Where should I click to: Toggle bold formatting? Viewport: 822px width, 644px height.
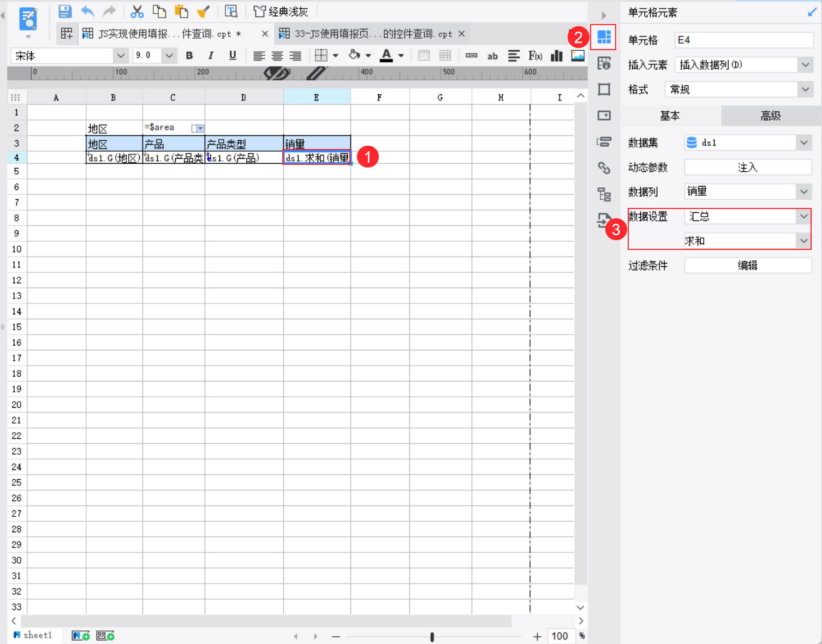click(189, 56)
